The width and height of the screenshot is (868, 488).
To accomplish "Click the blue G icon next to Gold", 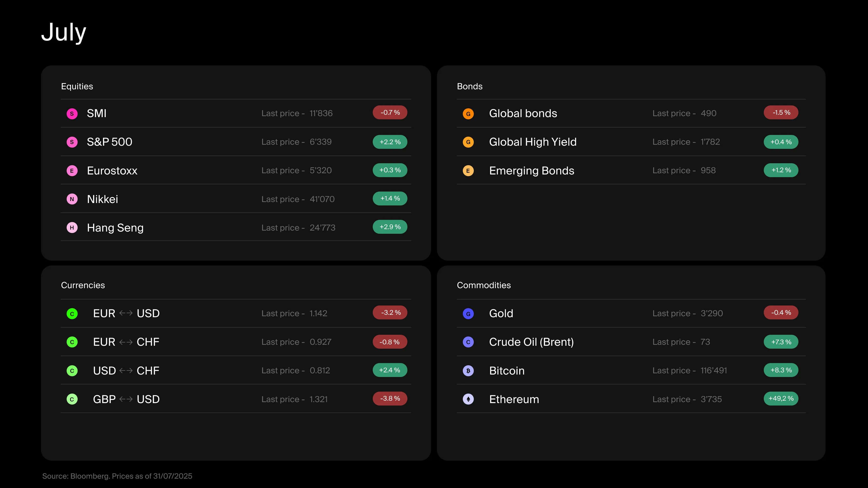I will [468, 314].
